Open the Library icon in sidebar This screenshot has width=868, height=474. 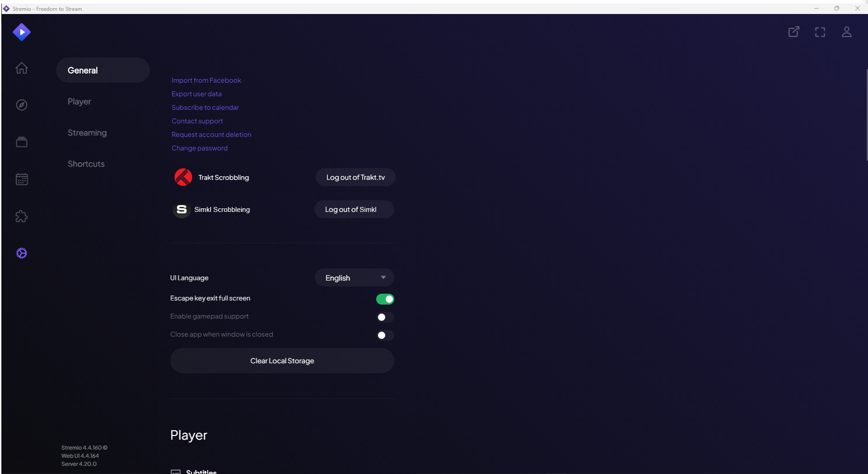(21, 141)
